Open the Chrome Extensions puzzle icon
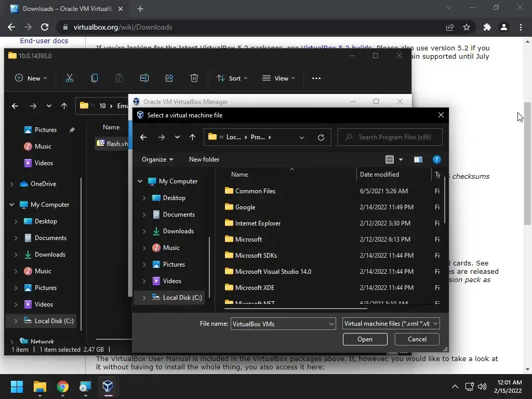The width and height of the screenshot is (532, 399). point(487,27)
